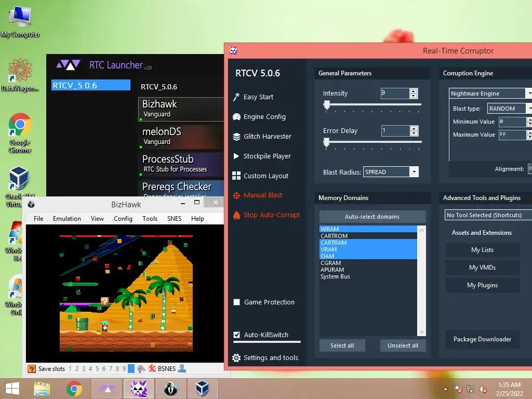Click the Intensity slider handle
The height and width of the screenshot is (399, 532).
(327, 105)
